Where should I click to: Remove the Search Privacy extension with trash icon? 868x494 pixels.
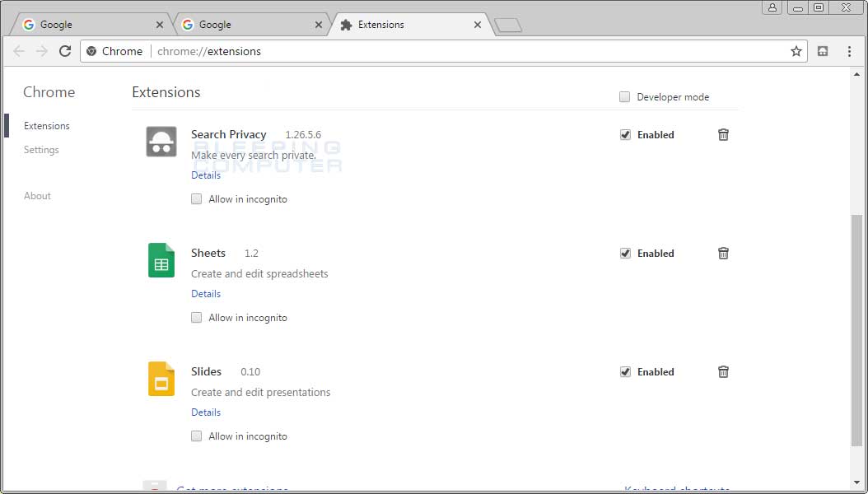(723, 134)
